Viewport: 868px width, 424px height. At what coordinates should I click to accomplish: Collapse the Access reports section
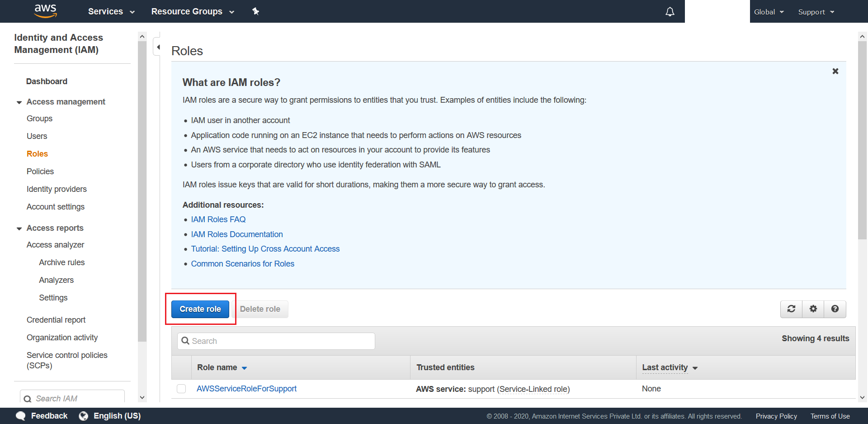(x=19, y=229)
